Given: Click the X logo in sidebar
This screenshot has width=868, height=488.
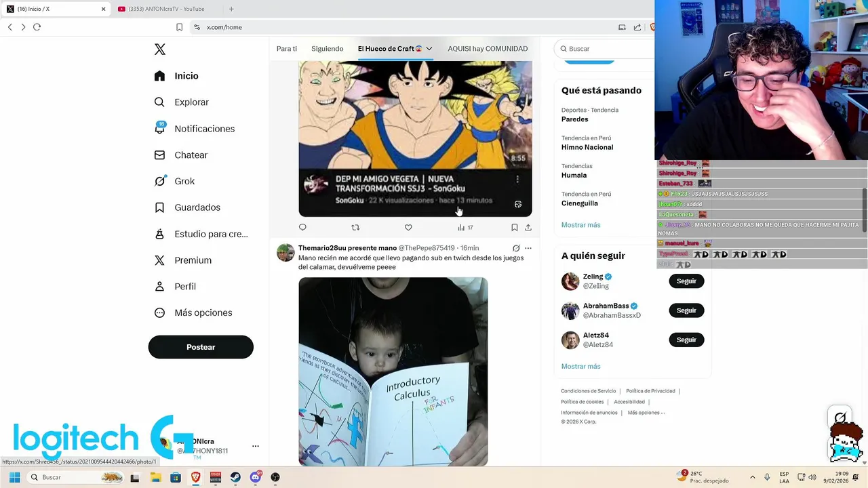Looking at the screenshot, I should point(160,49).
